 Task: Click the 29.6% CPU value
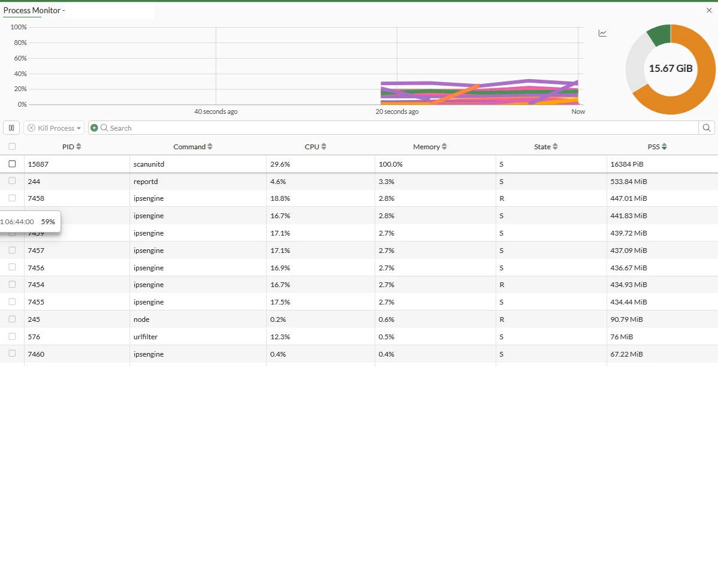[280, 164]
